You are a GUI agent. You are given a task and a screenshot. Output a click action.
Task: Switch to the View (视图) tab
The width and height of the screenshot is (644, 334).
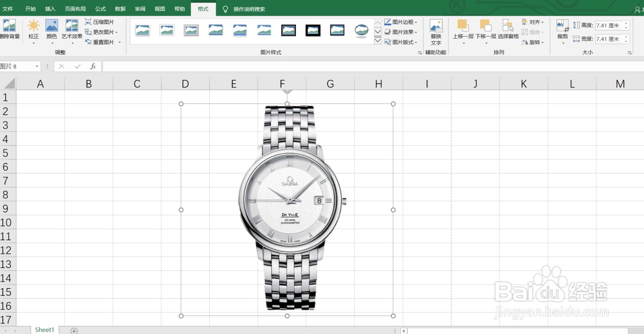[160, 9]
